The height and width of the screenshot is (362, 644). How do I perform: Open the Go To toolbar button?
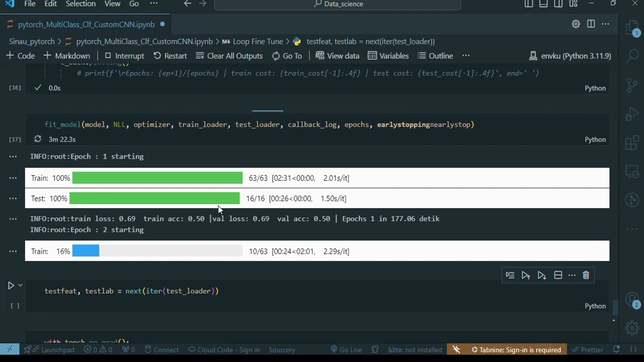[287, 56]
